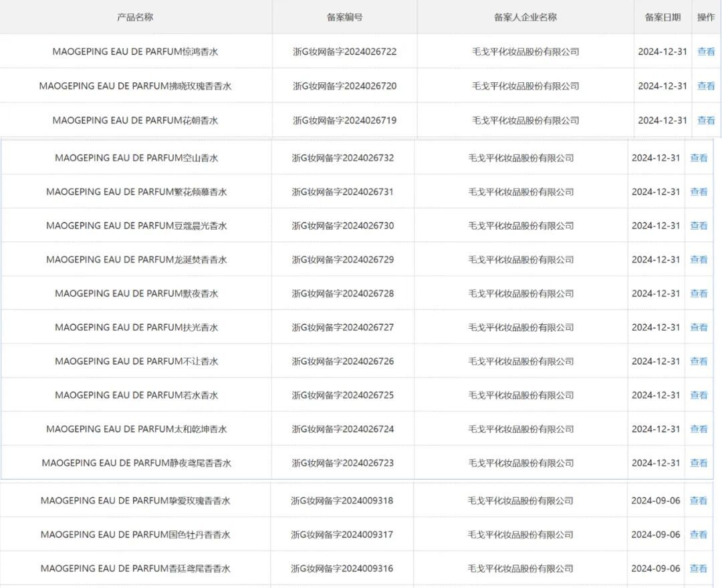This screenshot has width=722, height=588.
Task: Select product name ending 扶光香水
Action: point(136,327)
